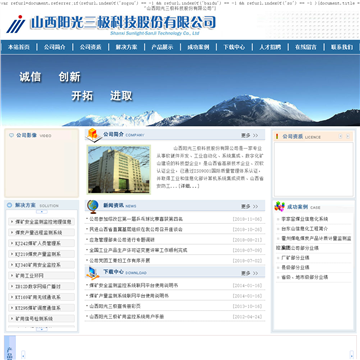The image size is (360, 360).
Task: Click the globe icon beside 新闻资讯
Action: coord(92,207)
